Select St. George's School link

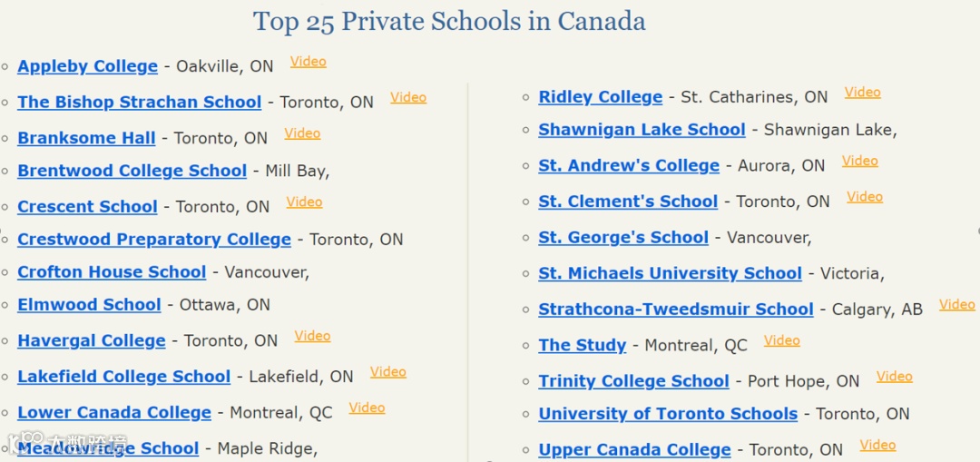coord(623,238)
